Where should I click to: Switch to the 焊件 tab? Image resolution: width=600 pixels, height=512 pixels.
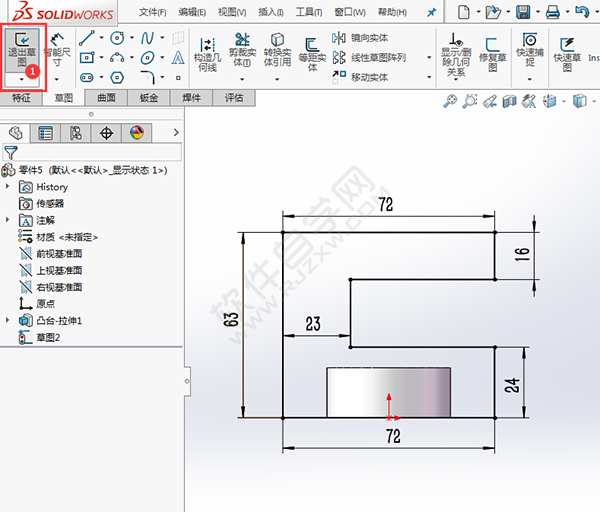[191, 98]
